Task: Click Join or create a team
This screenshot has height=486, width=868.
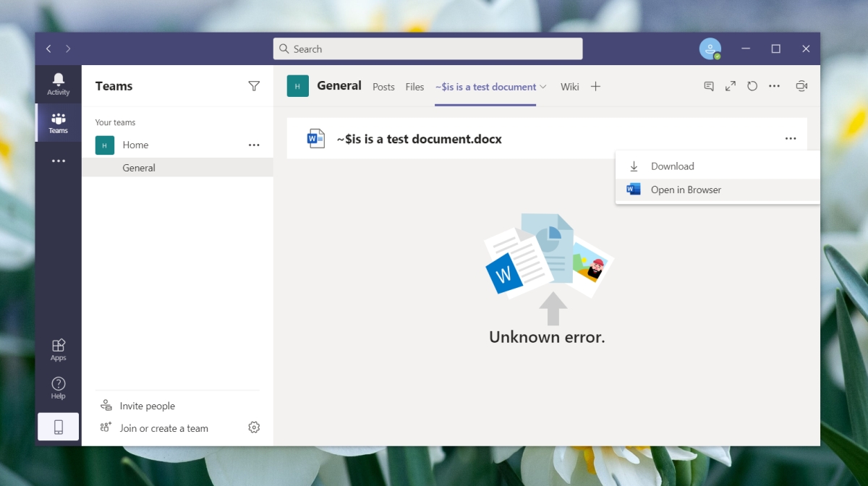Action: (x=163, y=428)
